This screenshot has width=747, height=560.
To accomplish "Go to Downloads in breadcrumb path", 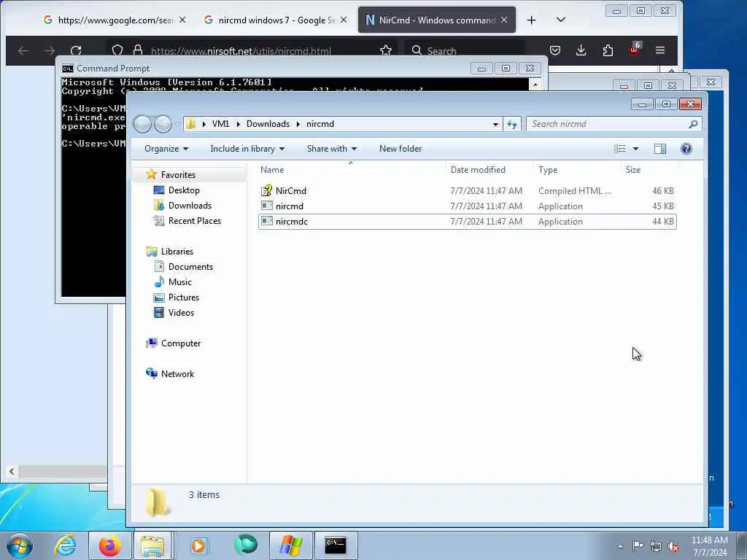I will tap(268, 124).
